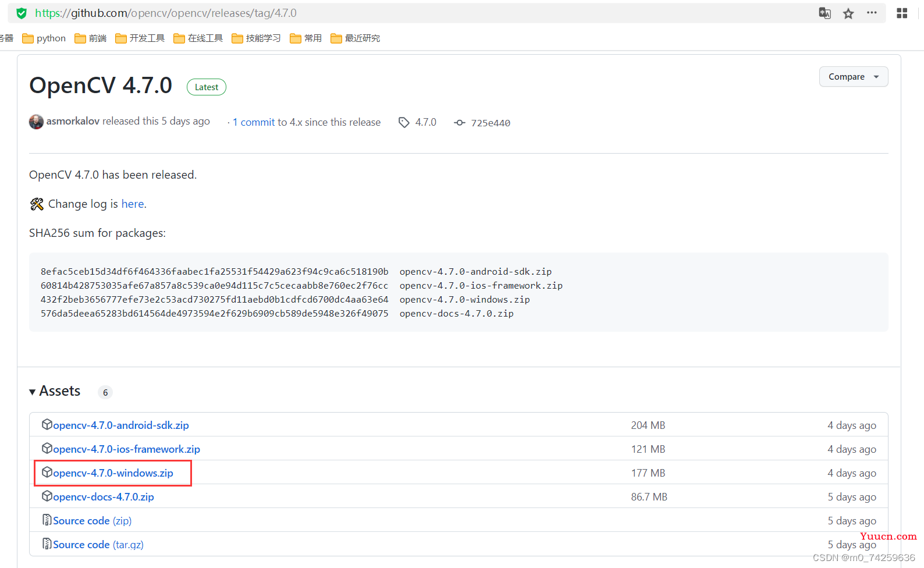Open the browser extensions grid icon
The width and height of the screenshot is (924, 568).
click(x=902, y=13)
